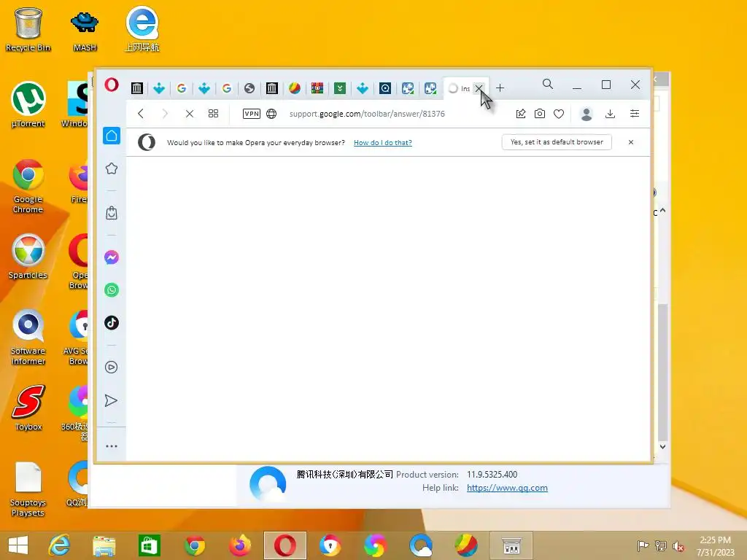Dismiss the default browser prompt bar
The height and width of the screenshot is (560, 747).
[631, 142]
